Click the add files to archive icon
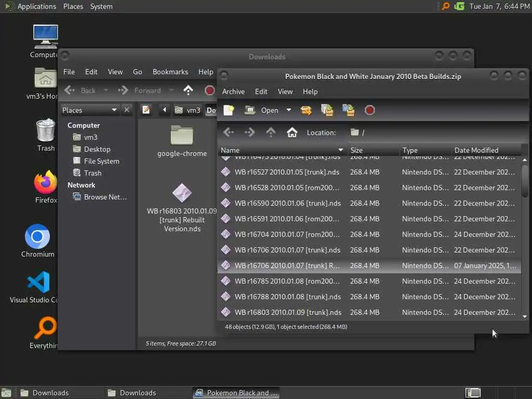532x399 pixels. point(327,110)
